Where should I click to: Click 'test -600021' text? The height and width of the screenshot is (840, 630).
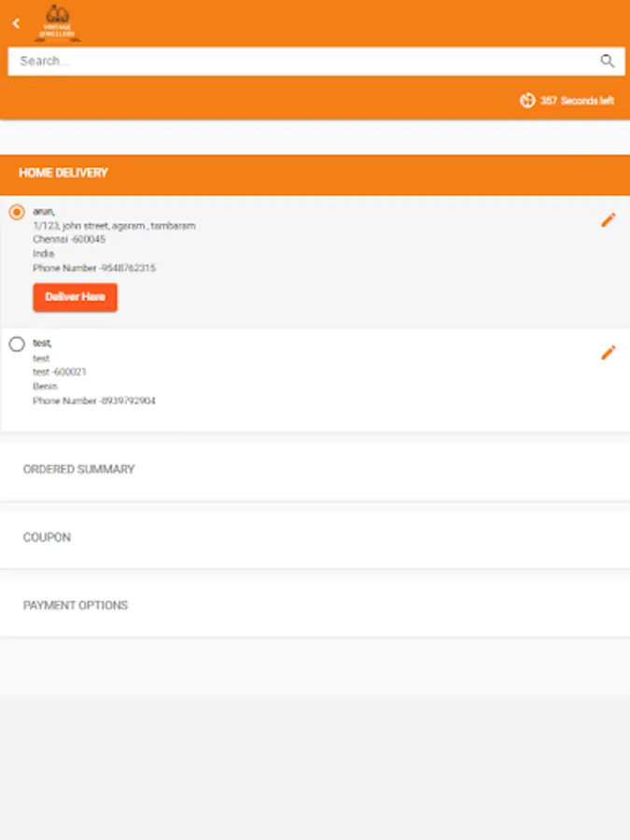click(x=60, y=371)
